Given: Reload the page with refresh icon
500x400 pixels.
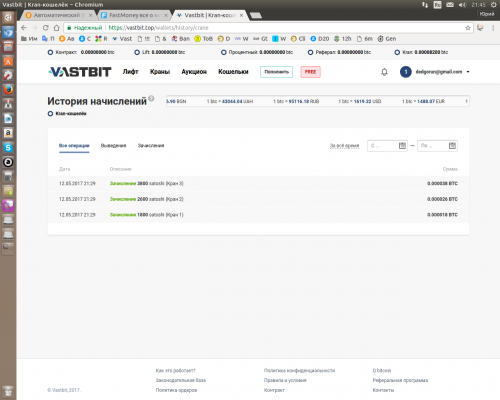Looking at the screenshot, I should [46, 28].
